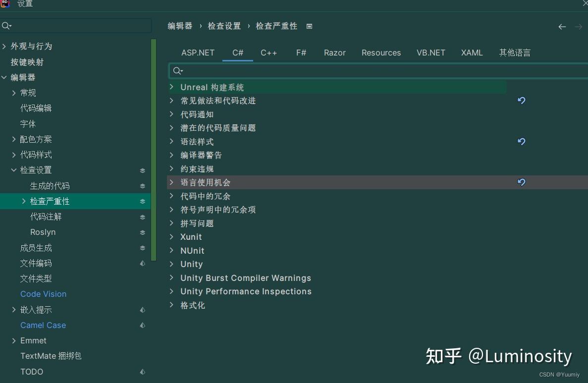Click the layers icon next to Roslyn

click(142, 232)
